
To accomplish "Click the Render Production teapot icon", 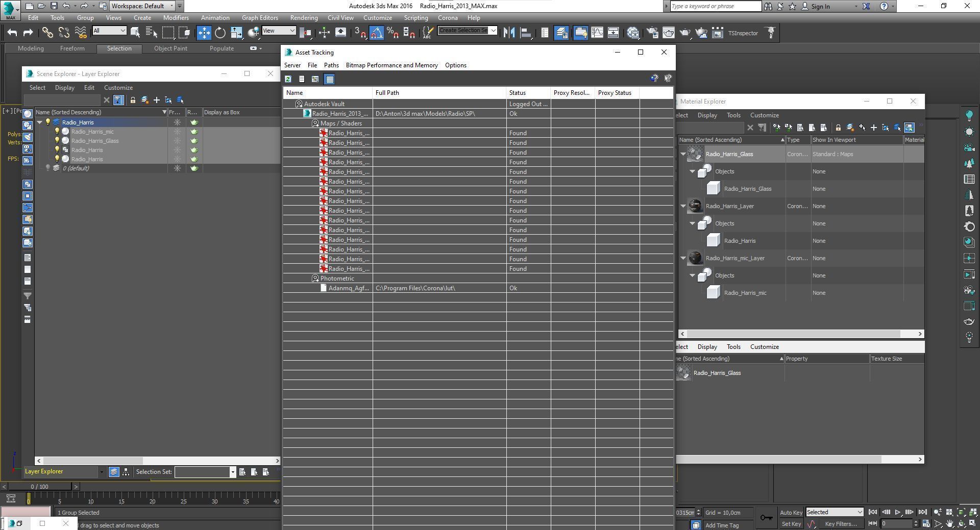I will click(x=685, y=33).
